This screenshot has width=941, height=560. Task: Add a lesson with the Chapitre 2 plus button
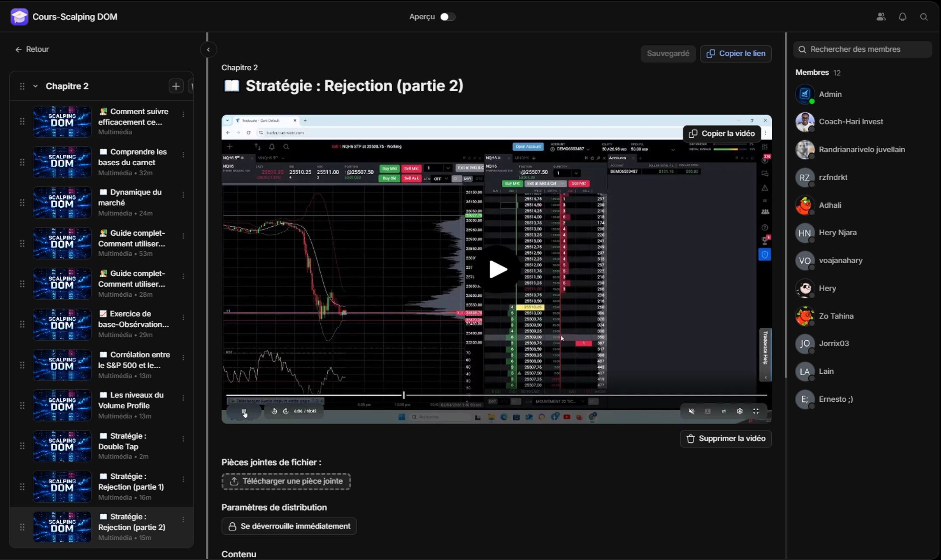(x=176, y=86)
